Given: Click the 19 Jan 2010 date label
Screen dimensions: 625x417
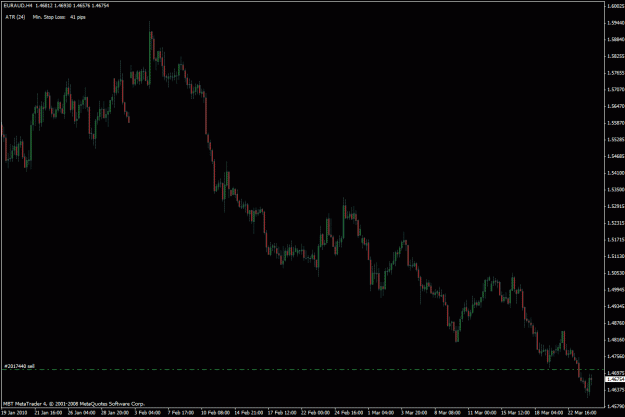Looking at the screenshot, I should tap(14, 413).
